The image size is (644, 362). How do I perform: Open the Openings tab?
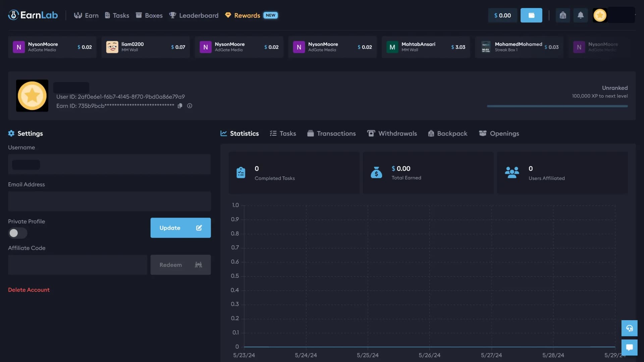click(x=499, y=133)
